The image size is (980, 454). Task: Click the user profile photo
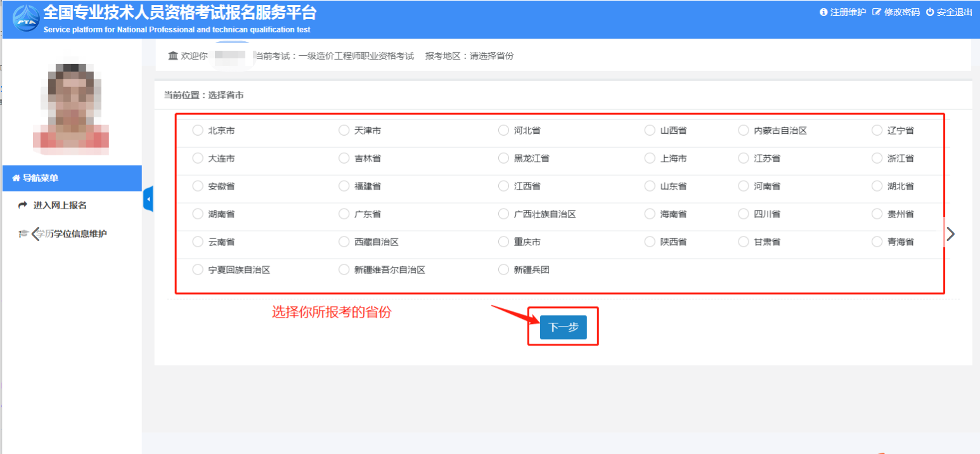pos(71,108)
